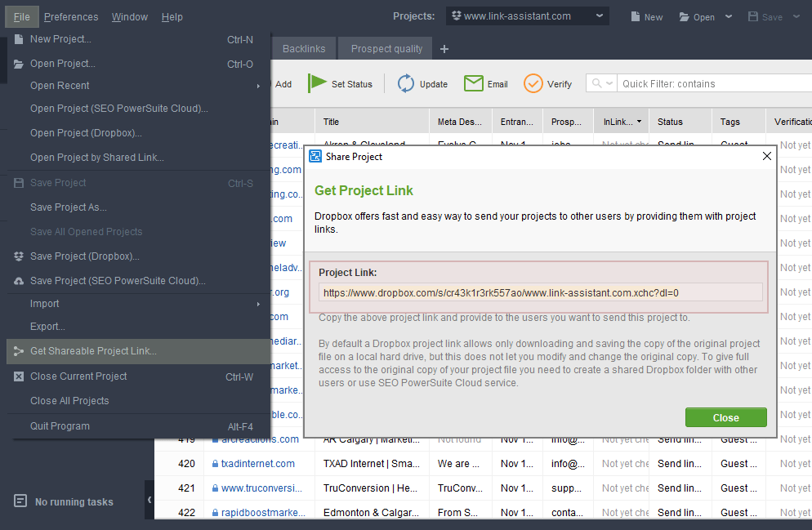Open the Window menu
Viewport: 812px width, 530px height.
(129, 17)
